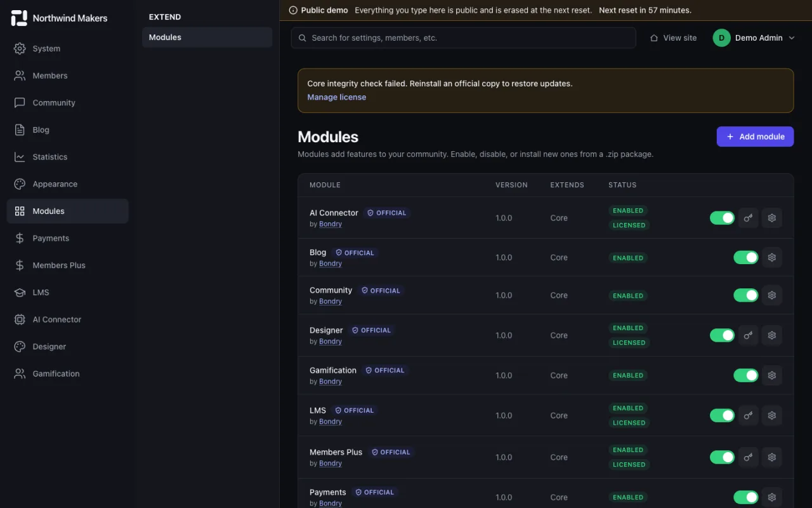The width and height of the screenshot is (812, 508).
Task: Open settings gear for Blog module
Action: click(772, 257)
